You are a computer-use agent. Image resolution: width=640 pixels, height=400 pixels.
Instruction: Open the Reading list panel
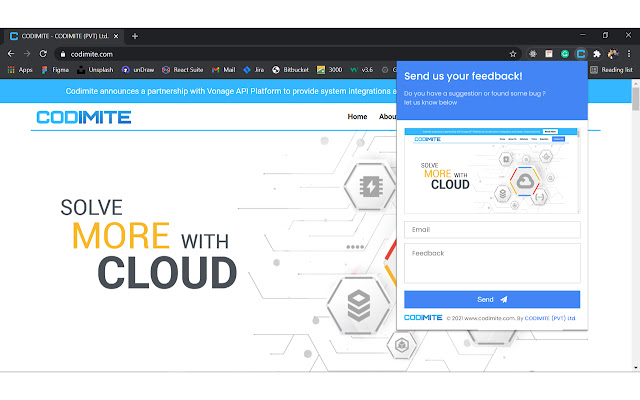point(611,70)
